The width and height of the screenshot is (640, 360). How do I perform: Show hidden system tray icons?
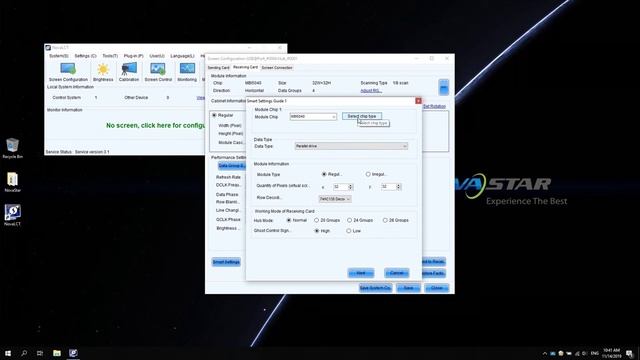click(544, 353)
